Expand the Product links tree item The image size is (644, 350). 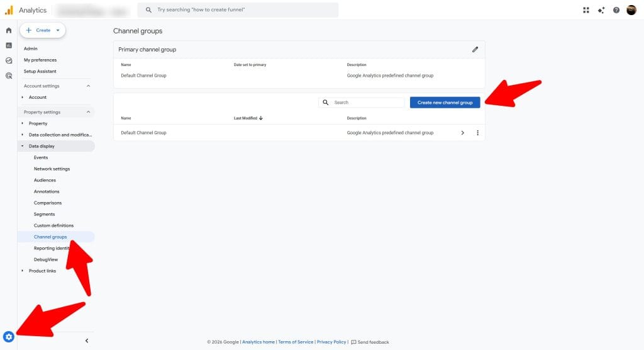[23, 271]
